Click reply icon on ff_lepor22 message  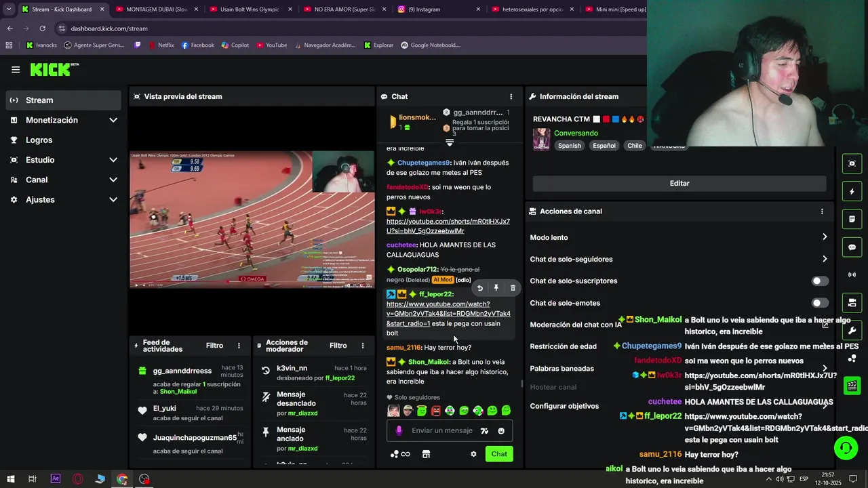479,288
